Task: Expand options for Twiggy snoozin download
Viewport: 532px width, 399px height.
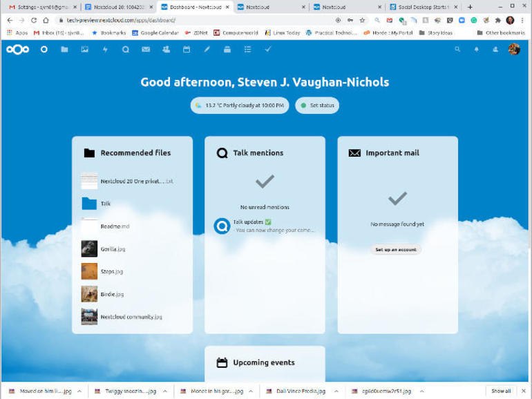Action: pos(165,391)
